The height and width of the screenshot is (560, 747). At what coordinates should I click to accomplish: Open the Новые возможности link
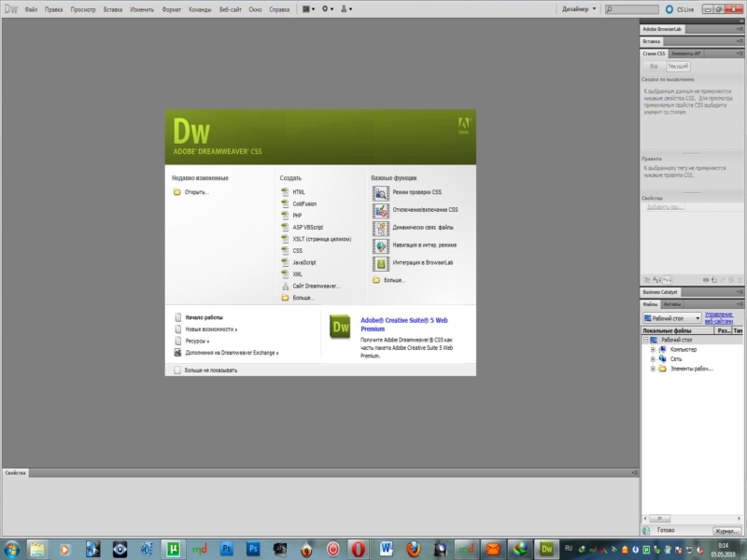pos(211,329)
